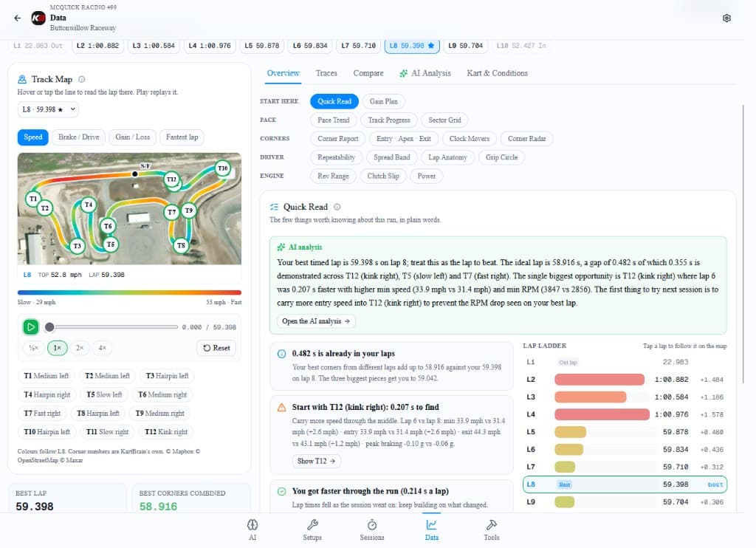
Task: Click L4 bar in lap ladder
Action: pyautogui.click(x=602, y=414)
